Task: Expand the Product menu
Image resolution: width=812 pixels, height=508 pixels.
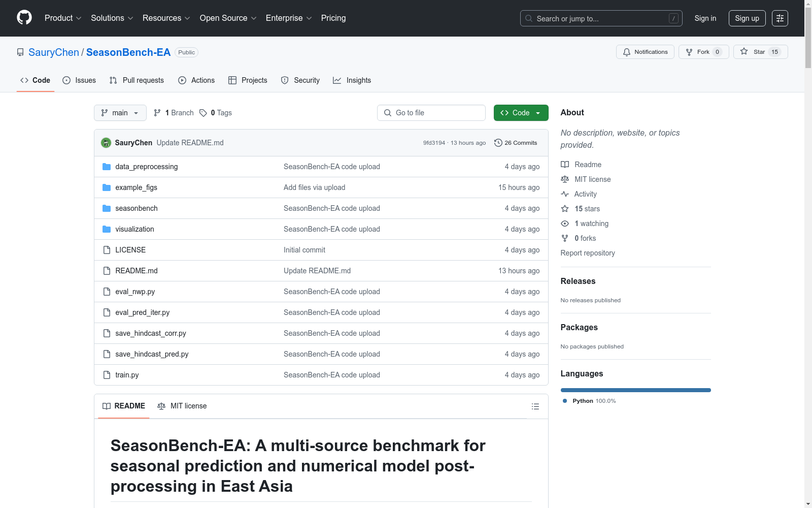Action: point(63,18)
